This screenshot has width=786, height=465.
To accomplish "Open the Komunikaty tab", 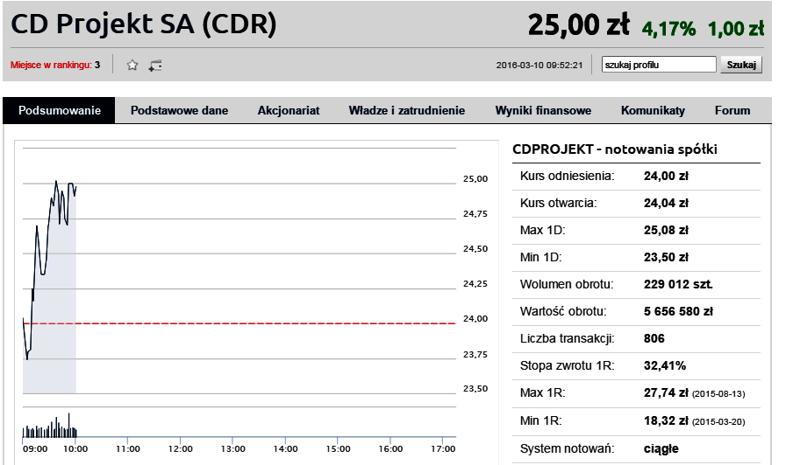I will coord(653,110).
